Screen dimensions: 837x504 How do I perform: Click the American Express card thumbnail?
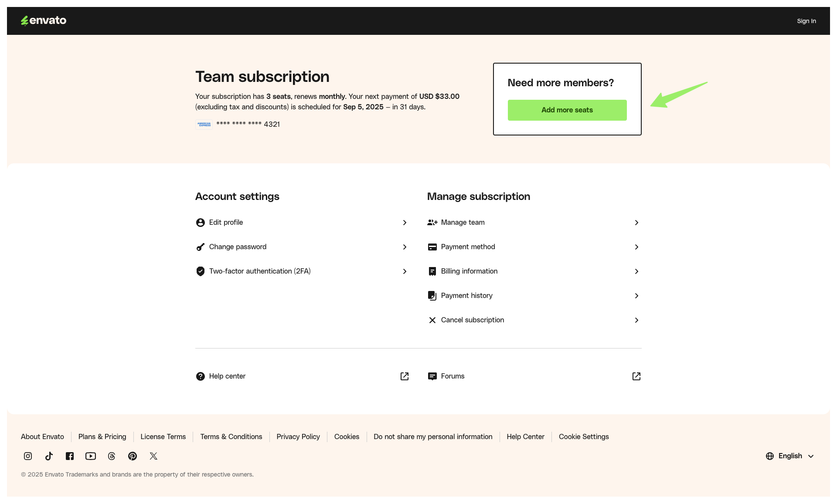[204, 125]
